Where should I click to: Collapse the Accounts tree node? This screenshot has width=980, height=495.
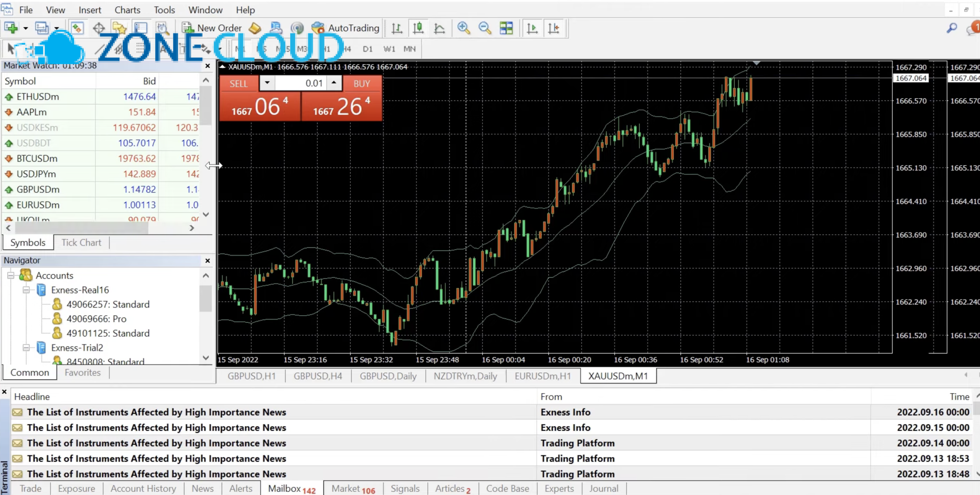click(x=11, y=275)
